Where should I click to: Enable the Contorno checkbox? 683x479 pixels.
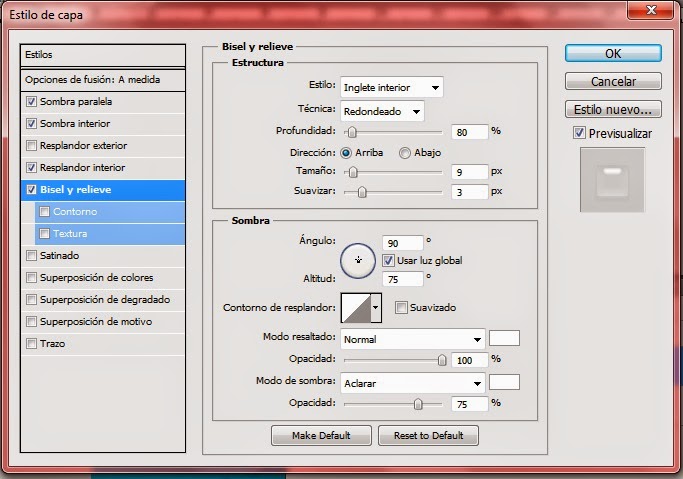(x=44, y=212)
